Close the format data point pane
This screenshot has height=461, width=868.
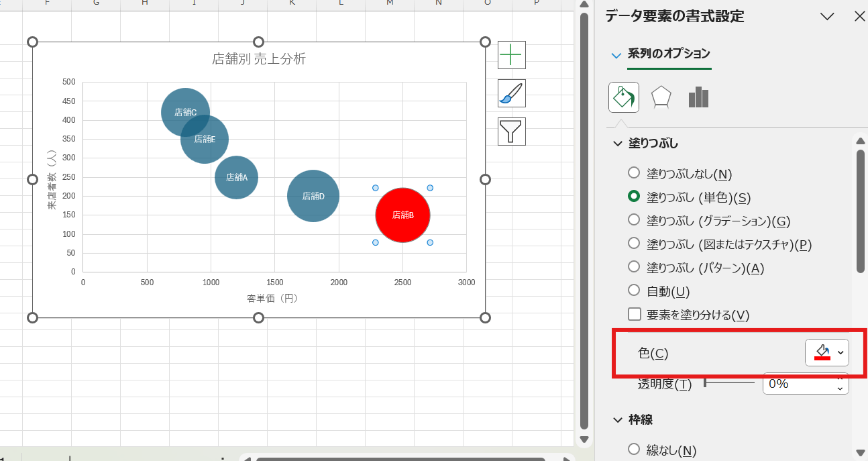(x=859, y=17)
